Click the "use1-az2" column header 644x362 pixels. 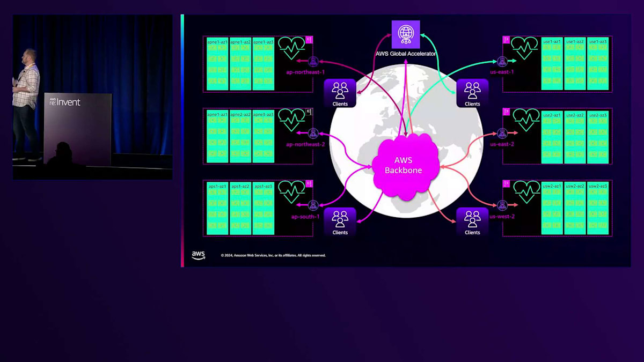(575, 41)
